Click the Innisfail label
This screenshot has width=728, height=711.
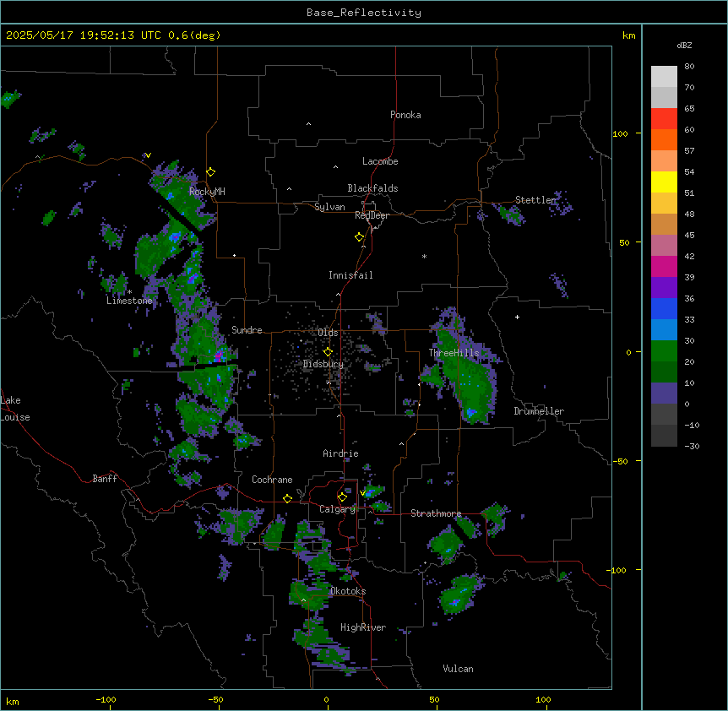click(x=350, y=275)
